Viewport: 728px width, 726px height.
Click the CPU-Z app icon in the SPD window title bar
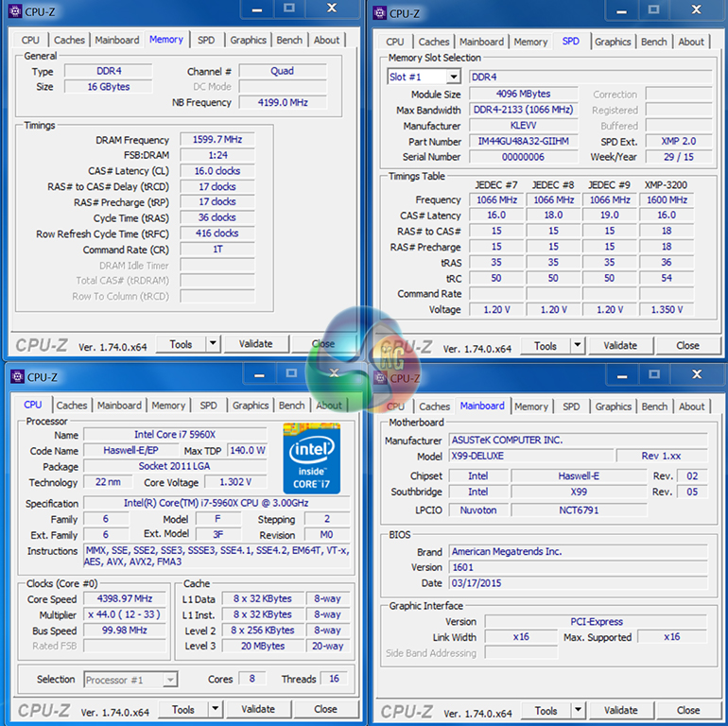[x=380, y=12]
